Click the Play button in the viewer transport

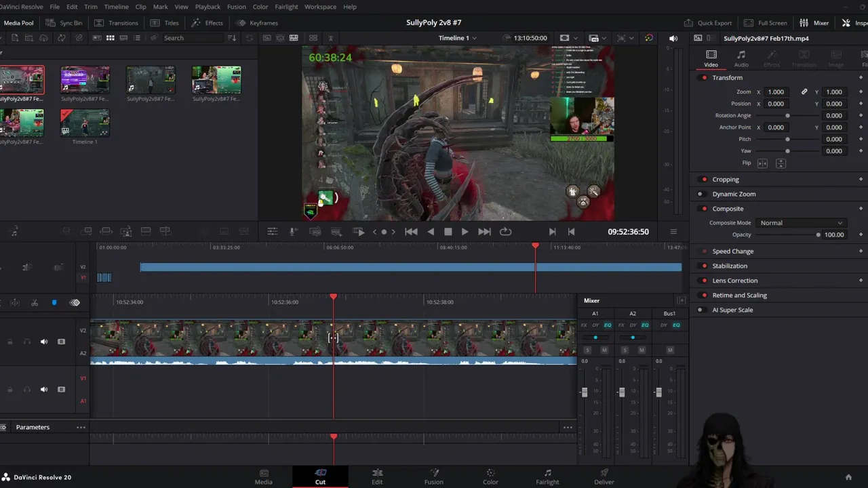tap(465, 232)
